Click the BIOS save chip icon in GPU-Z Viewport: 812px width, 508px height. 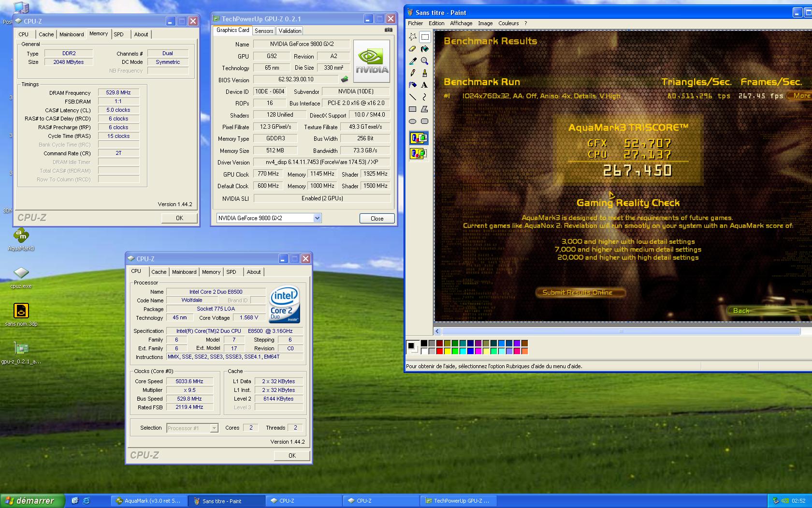(345, 79)
